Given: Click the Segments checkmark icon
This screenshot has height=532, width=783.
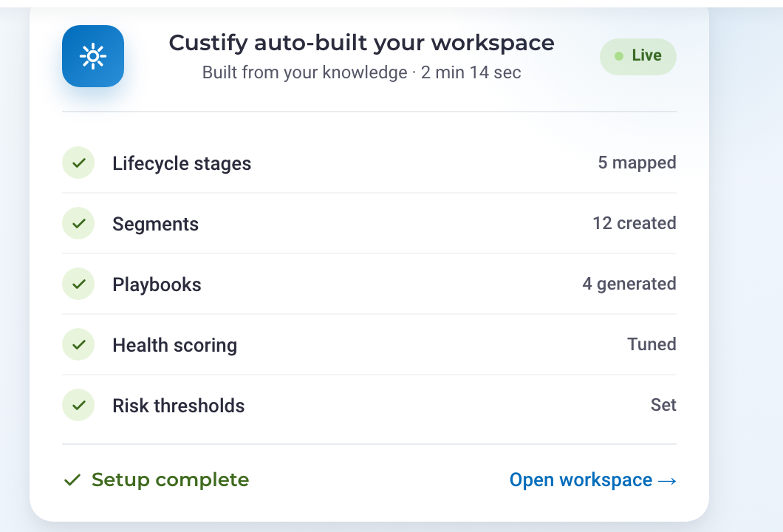Looking at the screenshot, I should point(78,223).
